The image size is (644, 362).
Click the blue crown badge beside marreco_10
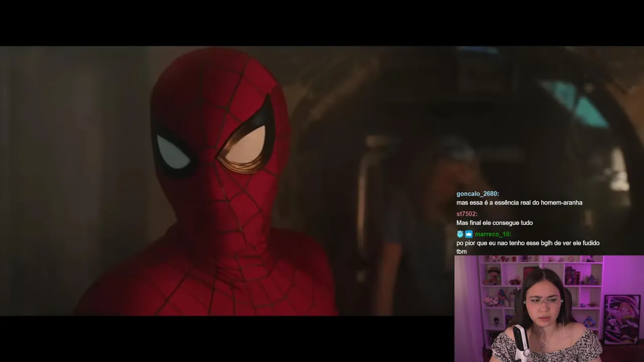click(468, 234)
